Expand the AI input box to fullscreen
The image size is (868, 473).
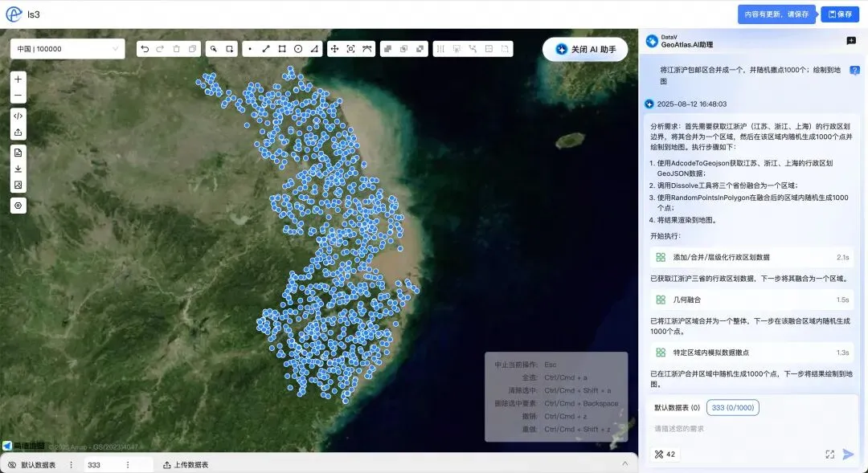(829, 455)
